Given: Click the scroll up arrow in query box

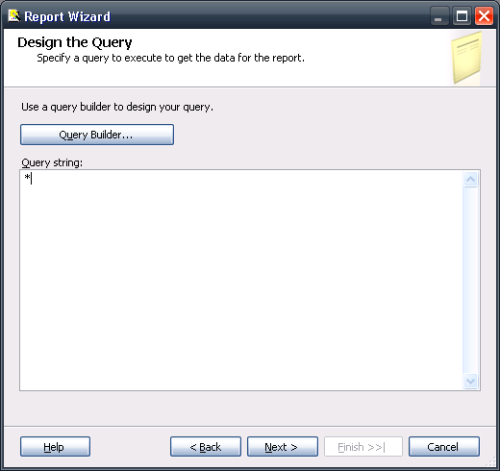Looking at the screenshot, I should (471, 180).
